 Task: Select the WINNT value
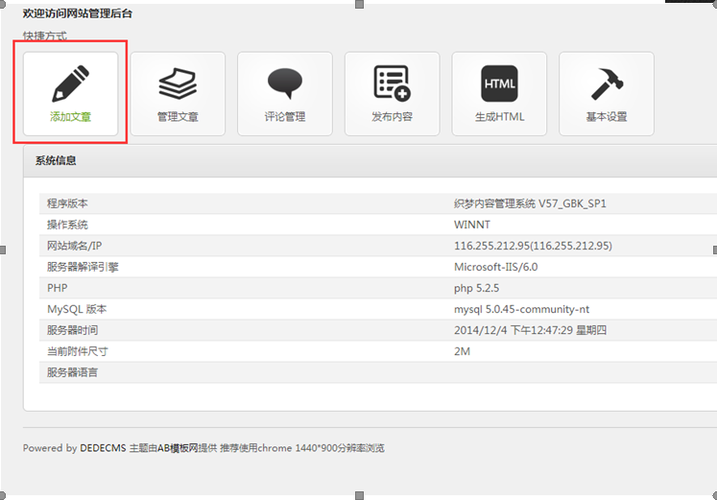pos(472,225)
